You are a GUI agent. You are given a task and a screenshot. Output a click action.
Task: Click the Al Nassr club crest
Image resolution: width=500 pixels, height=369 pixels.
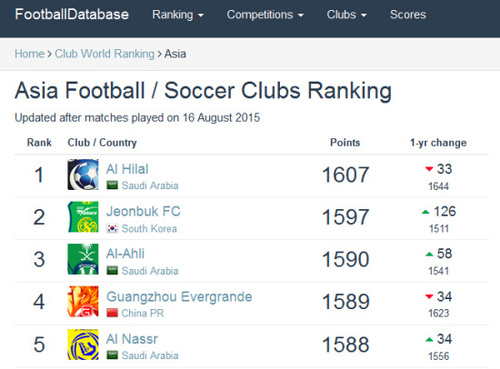tap(83, 344)
